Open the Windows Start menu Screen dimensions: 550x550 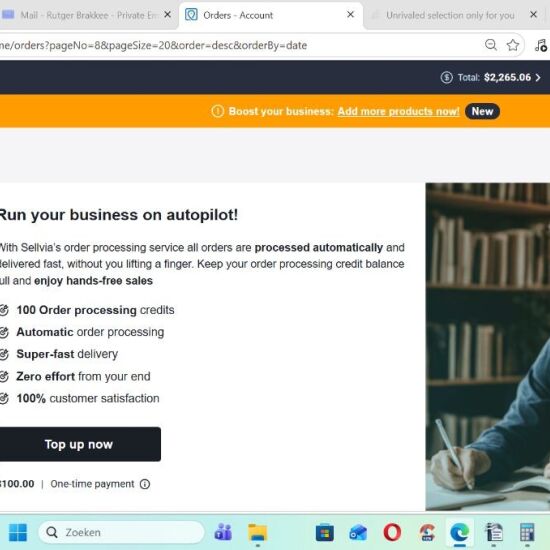18,532
